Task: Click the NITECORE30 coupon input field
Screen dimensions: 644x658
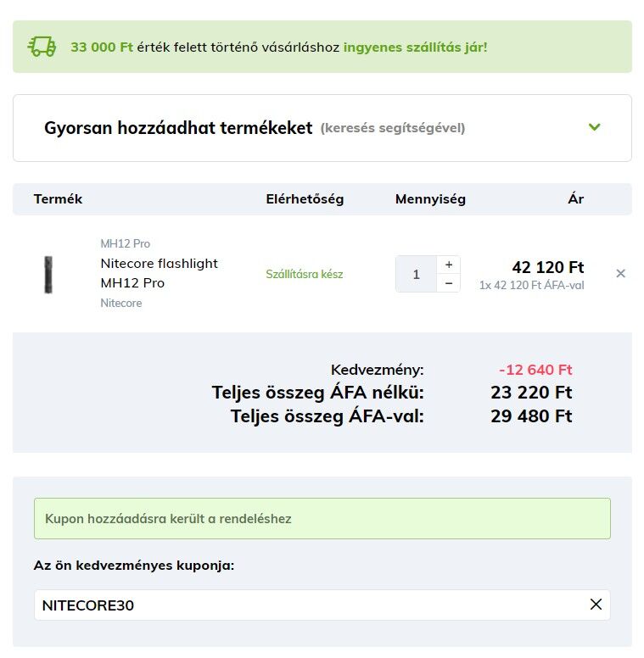Action: [322, 605]
